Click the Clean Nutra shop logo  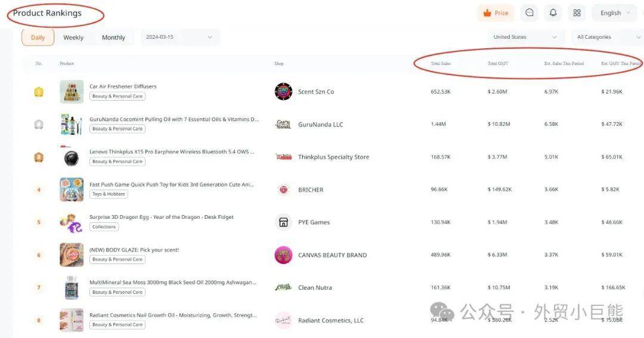pyautogui.click(x=283, y=287)
